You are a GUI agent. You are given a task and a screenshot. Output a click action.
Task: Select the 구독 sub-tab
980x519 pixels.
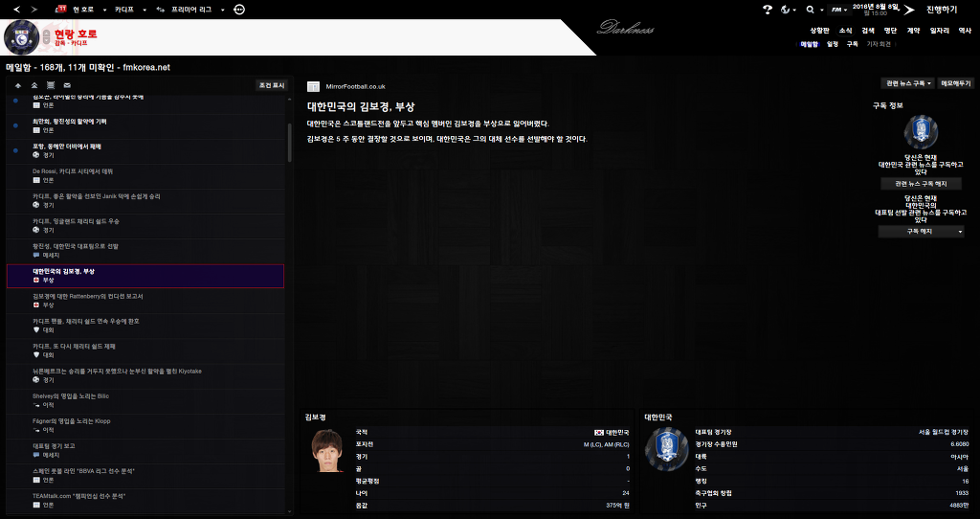(853, 44)
